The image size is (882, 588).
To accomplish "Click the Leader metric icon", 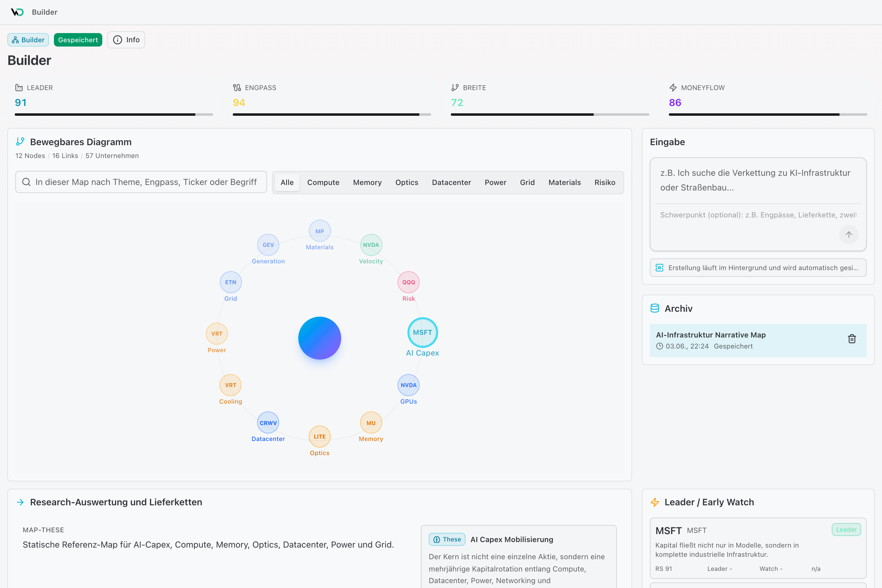I will pos(19,87).
